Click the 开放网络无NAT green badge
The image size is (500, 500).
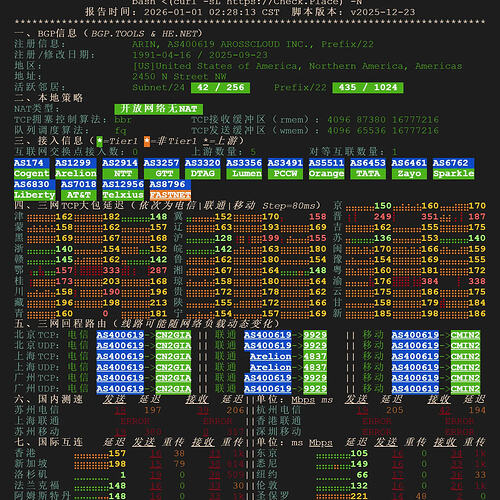click(x=158, y=109)
